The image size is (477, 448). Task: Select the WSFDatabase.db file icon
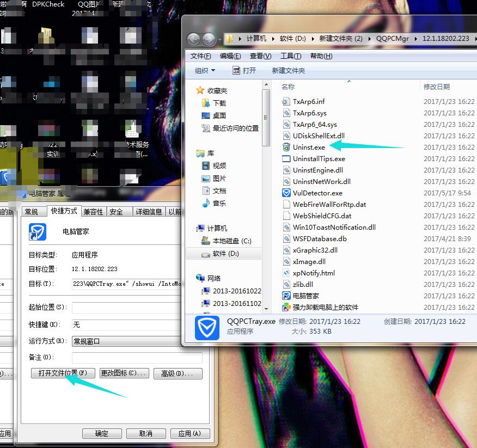[286, 238]
